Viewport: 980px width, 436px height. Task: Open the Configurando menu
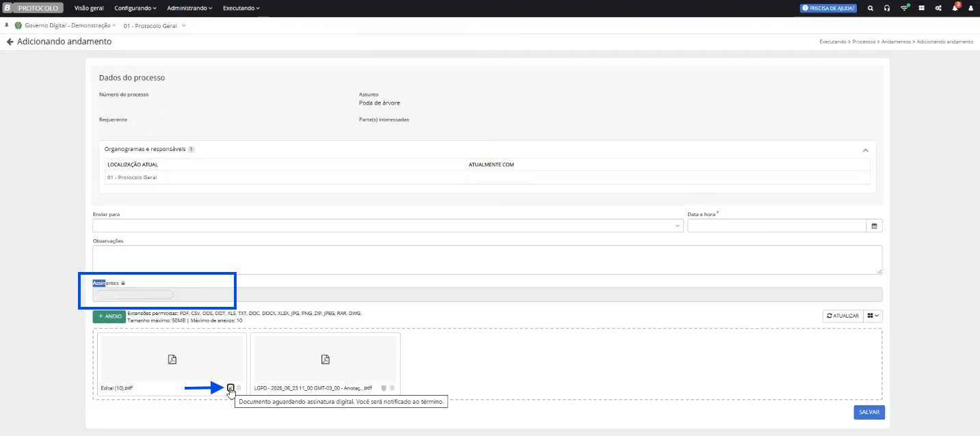[x=135, y=8]
